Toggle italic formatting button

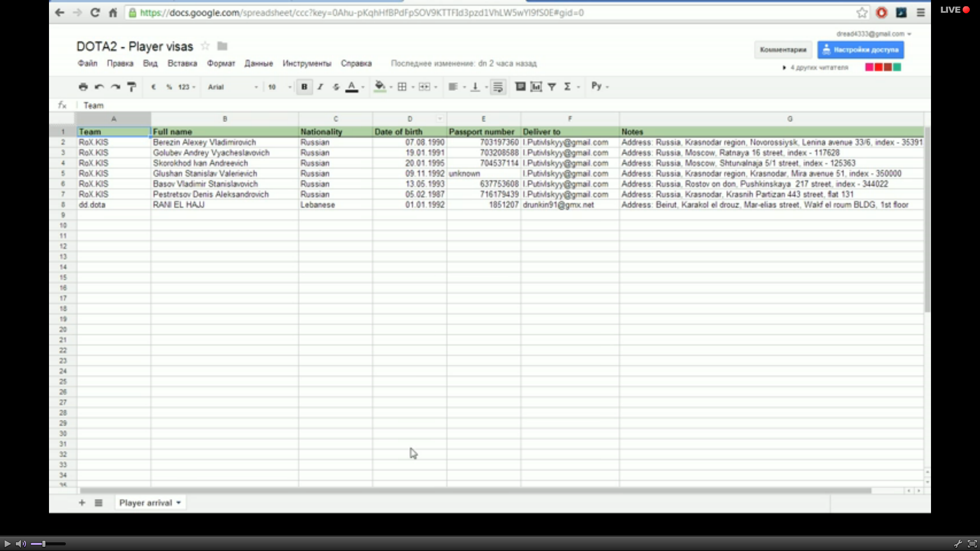(x=320, y=87)
